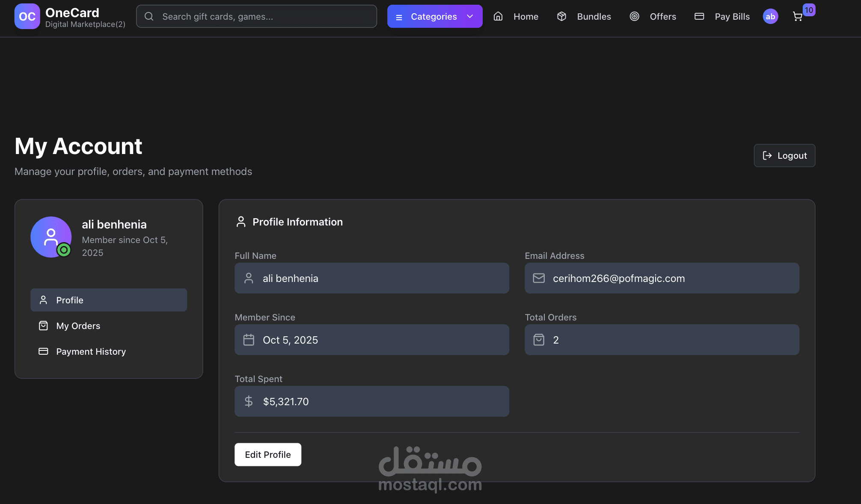861x504 pixels.
Task: Expand the Categories dropdown
Action: coord(434,17)
